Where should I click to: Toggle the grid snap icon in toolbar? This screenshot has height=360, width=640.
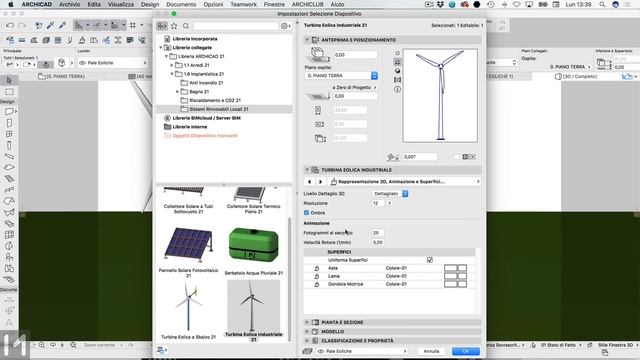(x=133, y=25)
